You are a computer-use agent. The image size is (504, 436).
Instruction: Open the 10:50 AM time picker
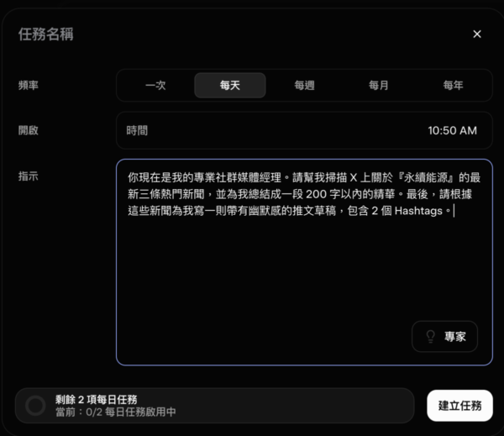[x=452, y=130]
